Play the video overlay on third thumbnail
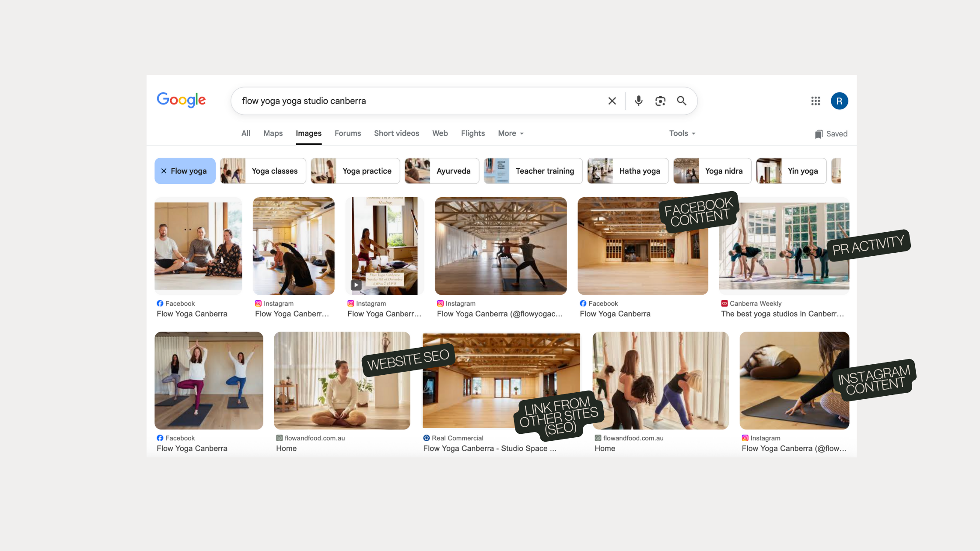 coord(356,285)
